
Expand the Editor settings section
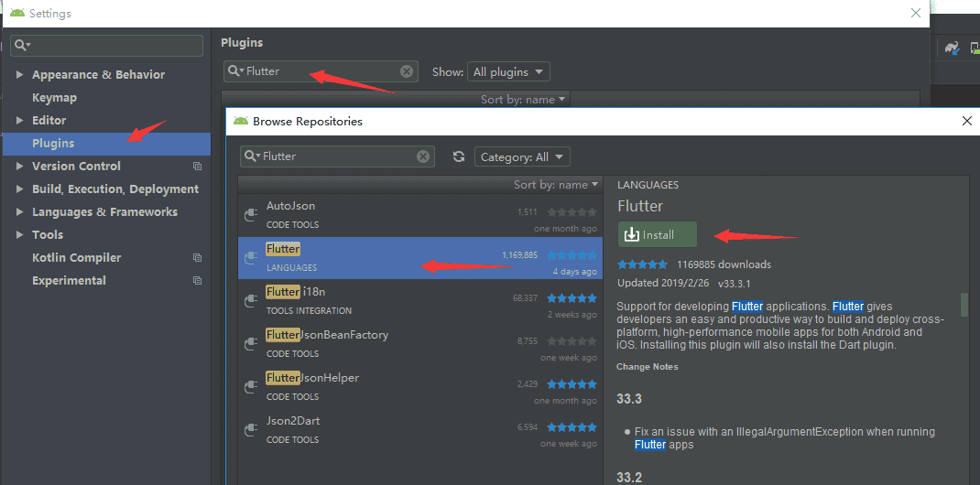[19, 120]
